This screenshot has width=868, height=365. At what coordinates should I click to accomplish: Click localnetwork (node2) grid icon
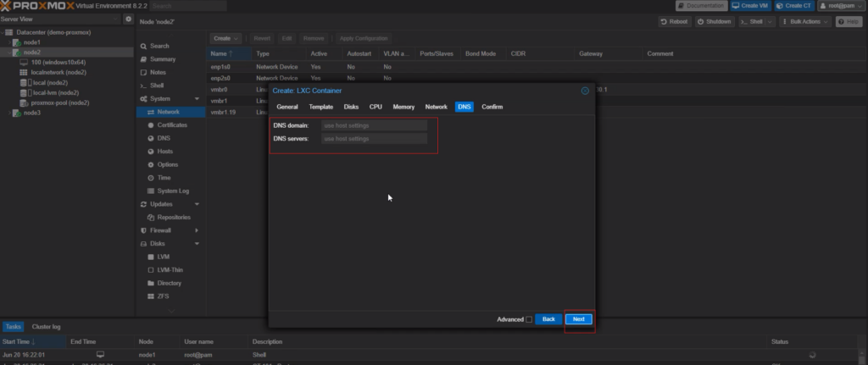click(23, 73)
